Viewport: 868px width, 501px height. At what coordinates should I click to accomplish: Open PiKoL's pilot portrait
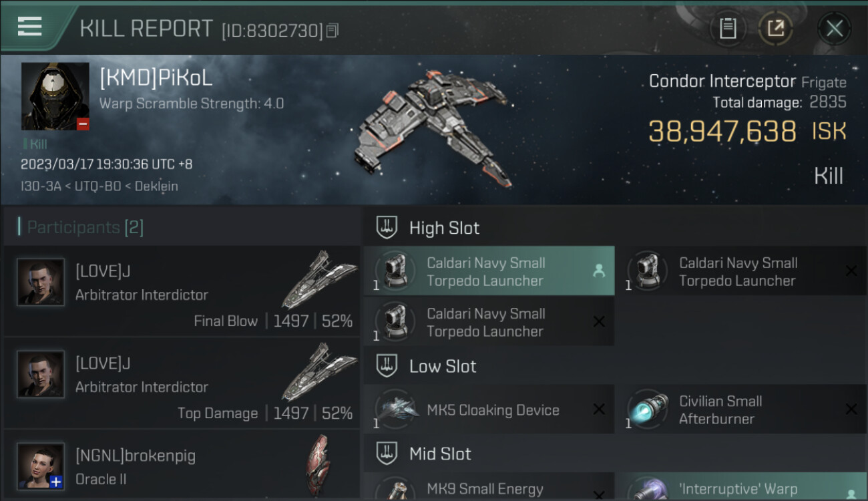[55, 96]
